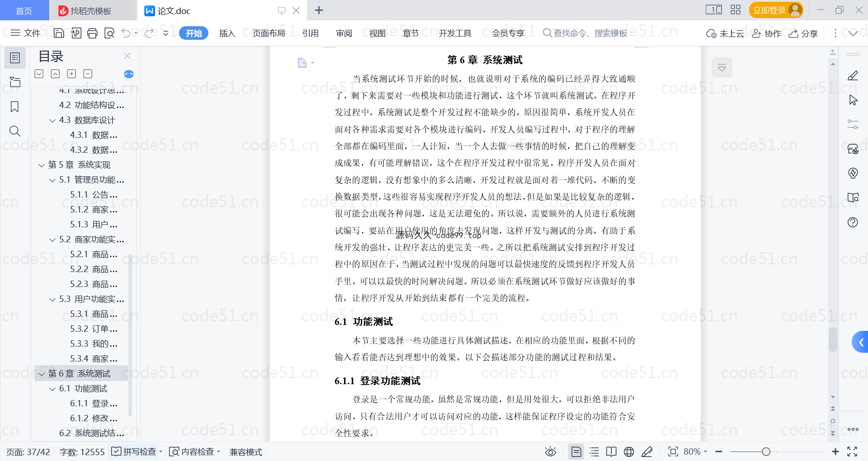Click the 协作 collaborate button
868x461 pixels.
click(766, 33)
